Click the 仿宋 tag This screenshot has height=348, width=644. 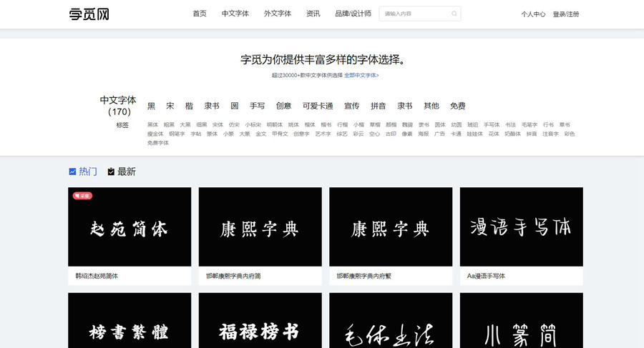pyautogui.click(x=234, y=125)
